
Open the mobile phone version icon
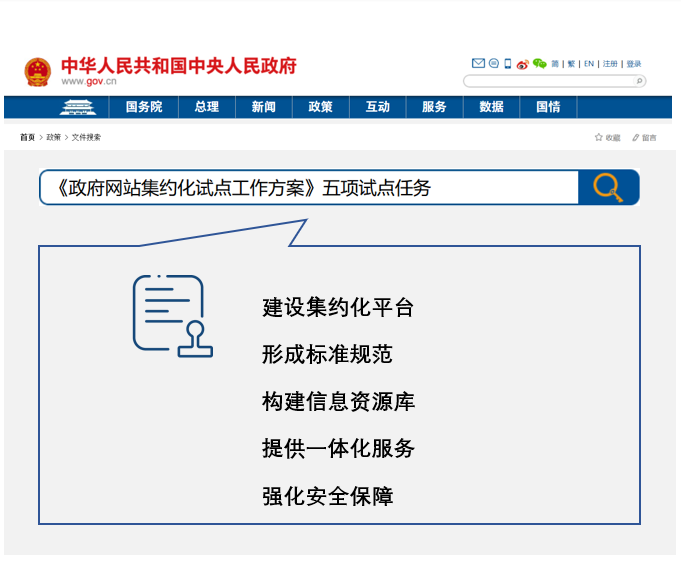508,64
